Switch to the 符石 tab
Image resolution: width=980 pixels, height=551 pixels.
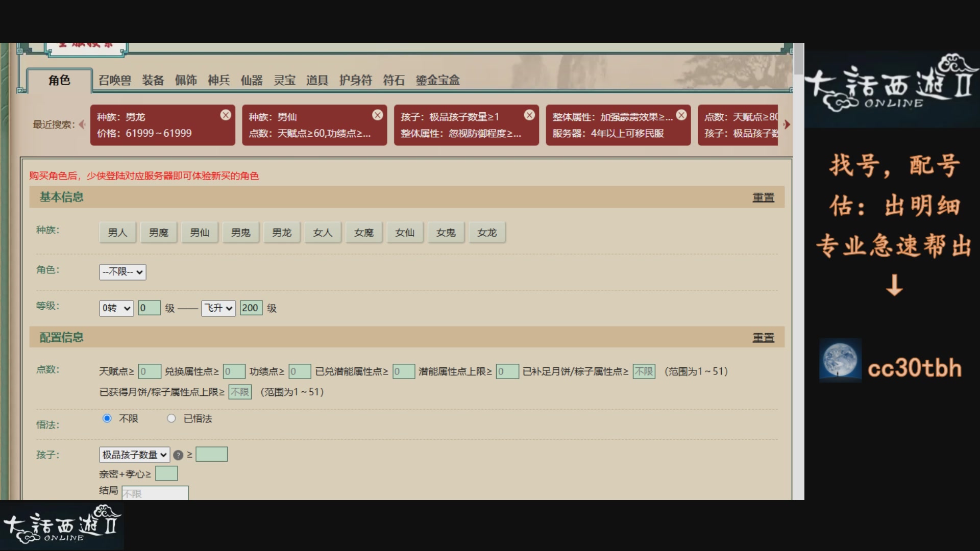coord(394,80)
